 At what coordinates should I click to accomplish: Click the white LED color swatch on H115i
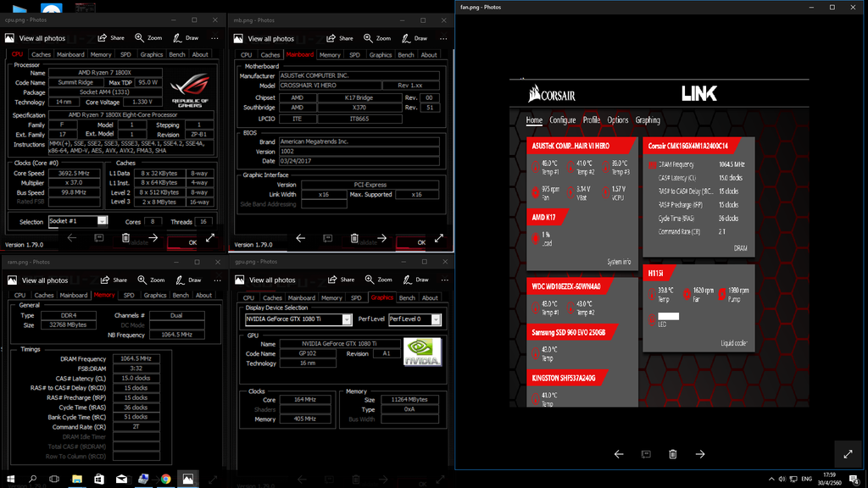point(668,317)
